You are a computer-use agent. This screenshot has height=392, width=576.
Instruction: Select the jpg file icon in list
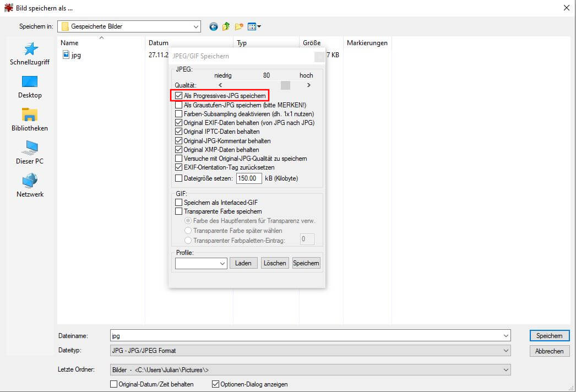click(x=66, y=55)
